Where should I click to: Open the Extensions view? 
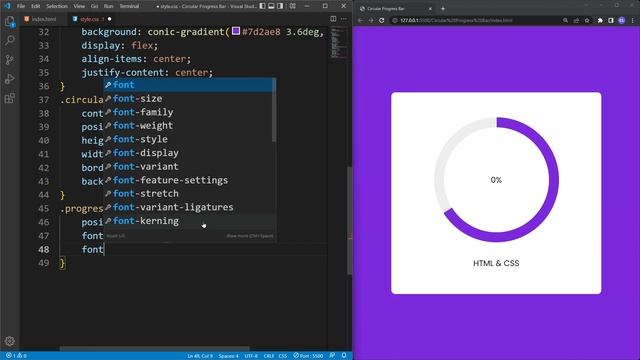pyautogui.click(x=9, y=98)
